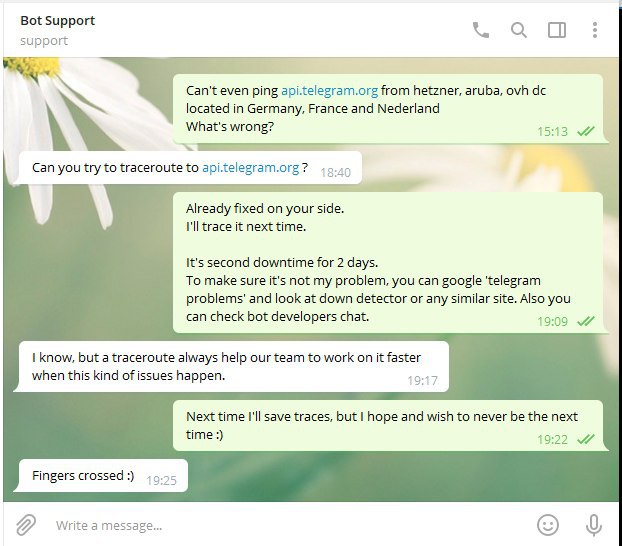Viewport: 622px width, 546px height.
Task: Select the 'I'll trace it next time.' line
Action: coord(246,227)
